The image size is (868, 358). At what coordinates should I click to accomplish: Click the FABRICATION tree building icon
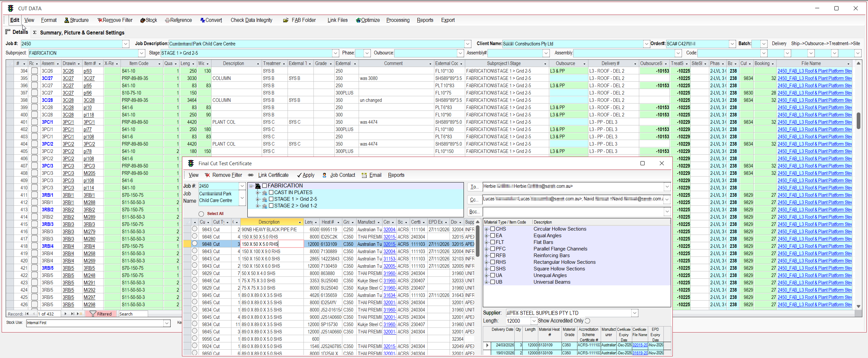coord(258,186)
